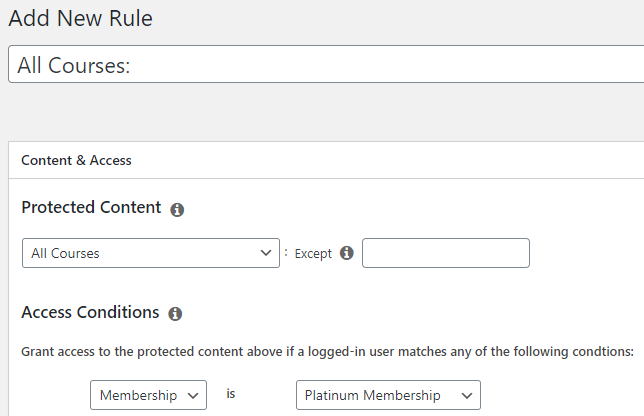Click into the empty Except input box

[446, 253]
